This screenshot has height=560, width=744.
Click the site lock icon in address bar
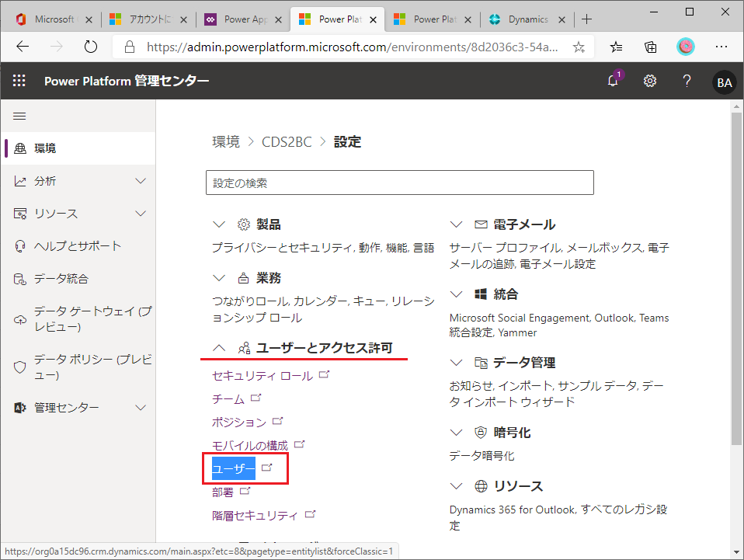tap(130, 47)
